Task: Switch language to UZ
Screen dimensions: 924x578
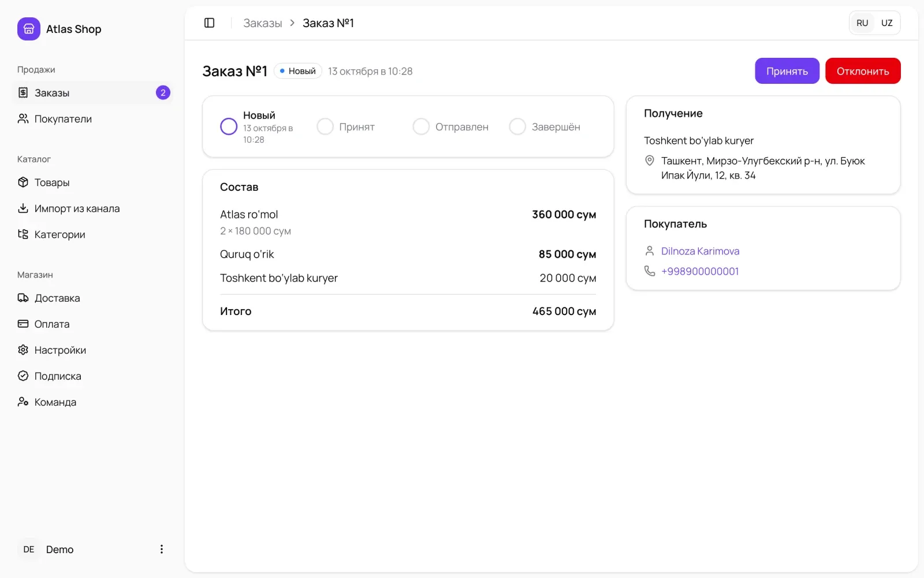Action: click(x=887, y=23)
